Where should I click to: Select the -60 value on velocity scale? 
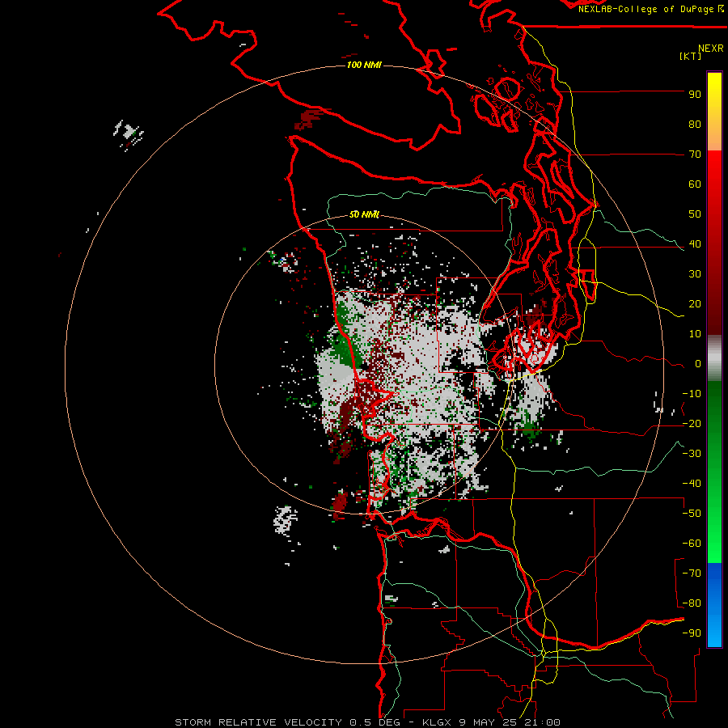(692, 544)
